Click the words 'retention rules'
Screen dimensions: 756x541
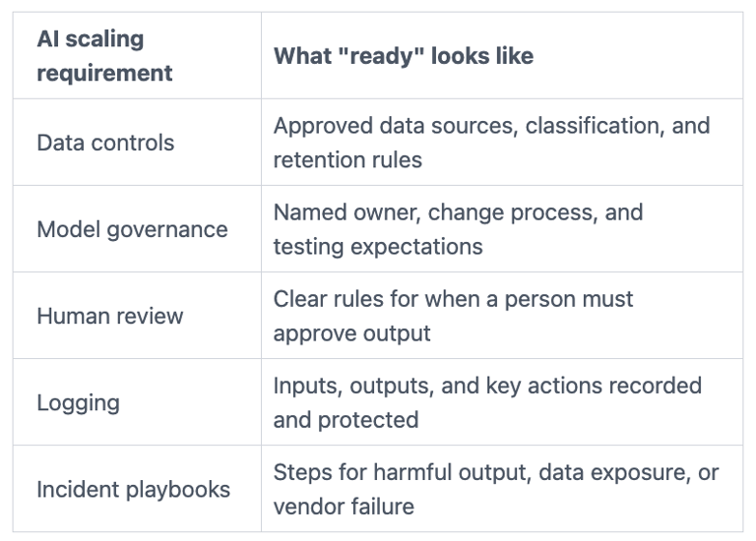tap(347, 160)
